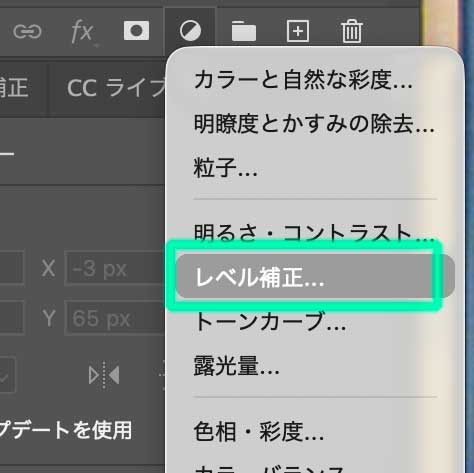
Task: Choose レベル補正... adjustment
Action: [x=315, y=276]
